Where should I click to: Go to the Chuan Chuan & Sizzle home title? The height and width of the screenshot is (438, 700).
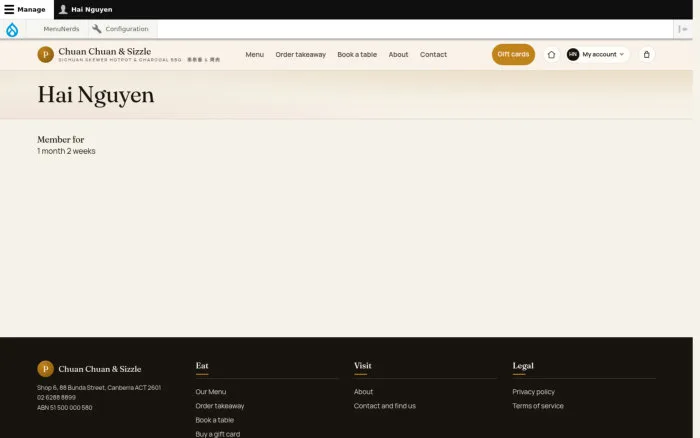[x=104, y=51]
